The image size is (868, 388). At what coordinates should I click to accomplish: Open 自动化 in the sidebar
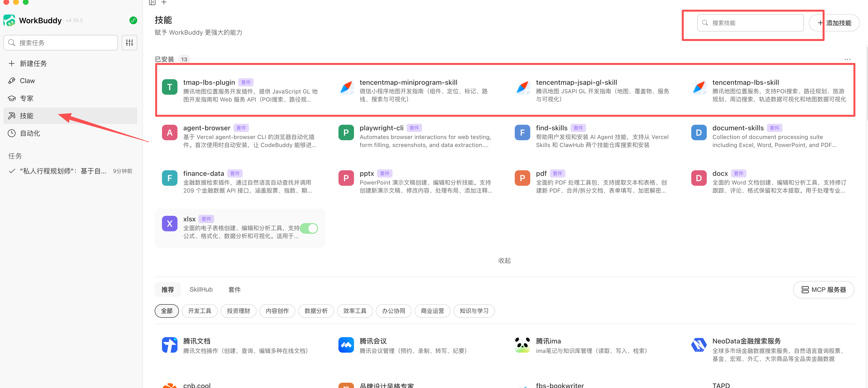point(70,133)
